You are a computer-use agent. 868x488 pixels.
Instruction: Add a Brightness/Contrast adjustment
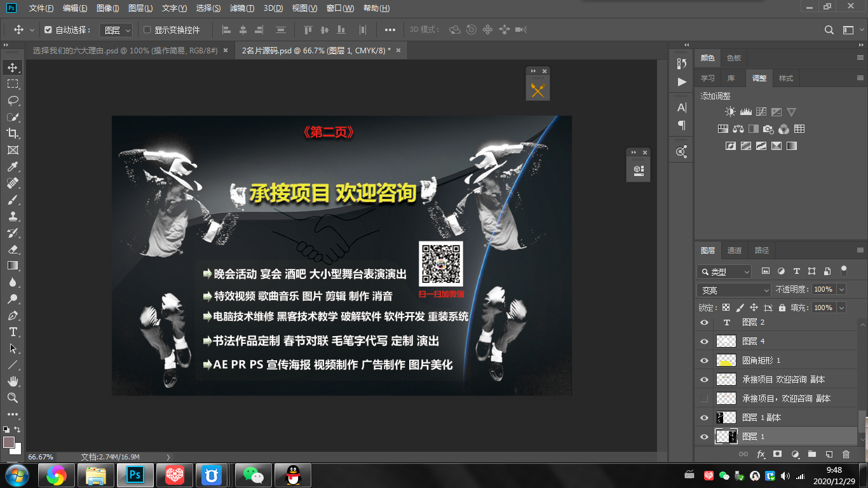730,112
